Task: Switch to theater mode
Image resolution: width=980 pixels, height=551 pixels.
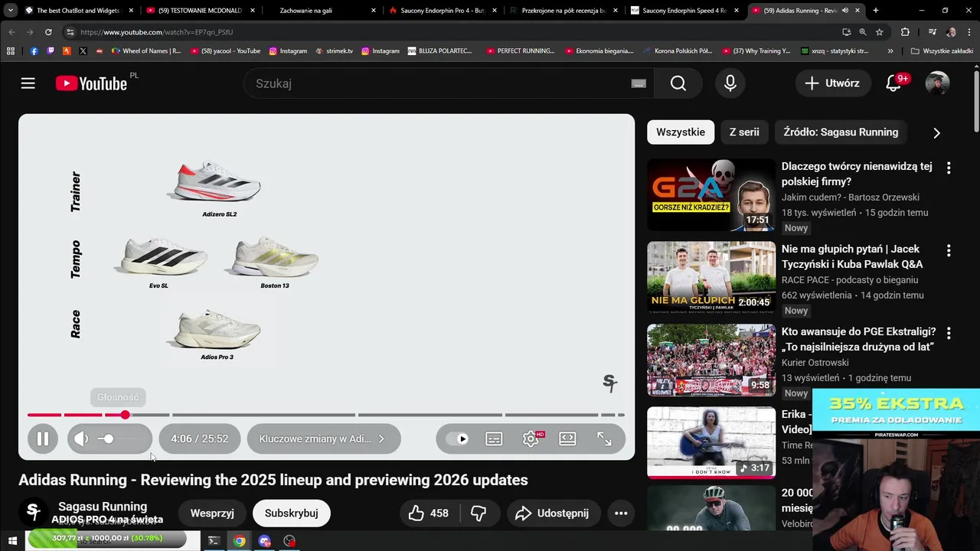Action: pyautogui.click(x=567, y=439)
